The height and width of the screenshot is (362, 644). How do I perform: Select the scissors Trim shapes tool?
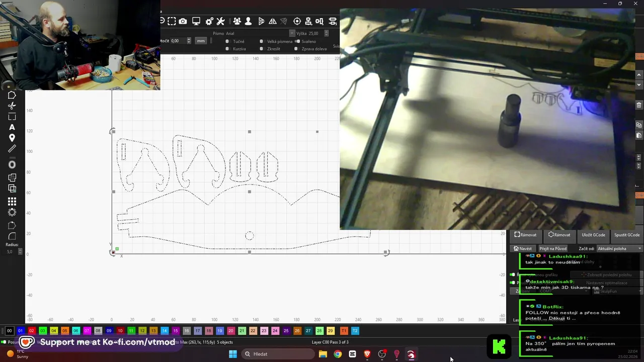tap(12, 106)
